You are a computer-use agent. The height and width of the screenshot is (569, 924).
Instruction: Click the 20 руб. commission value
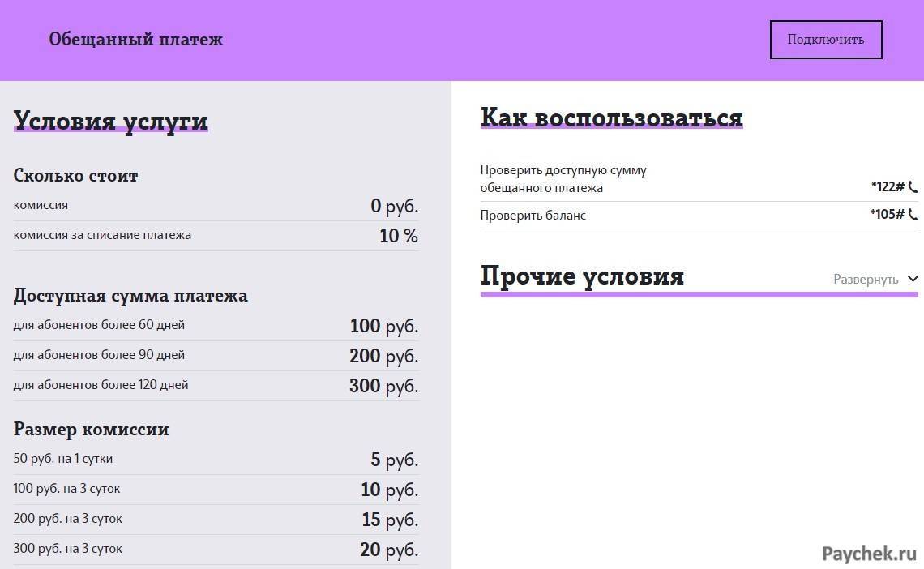(390, 550)
